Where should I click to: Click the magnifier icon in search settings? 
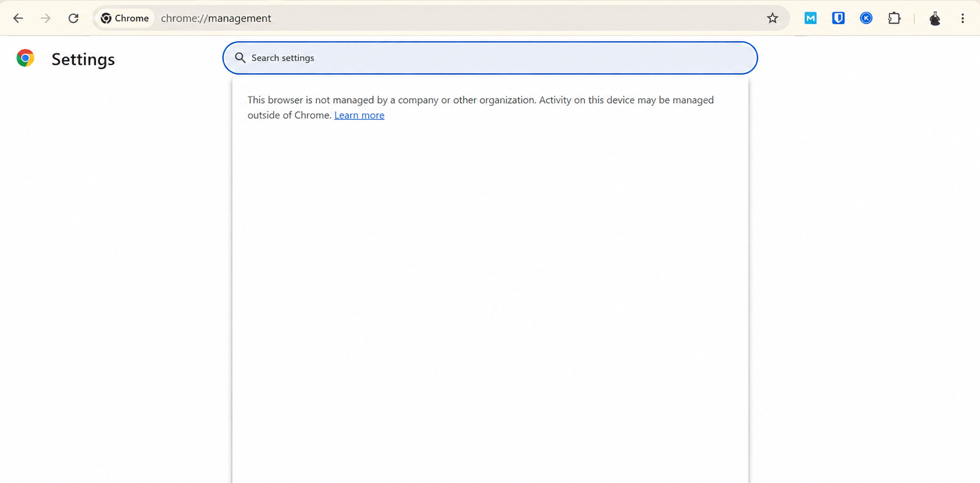pyautogui.click(x=240, y=58)
